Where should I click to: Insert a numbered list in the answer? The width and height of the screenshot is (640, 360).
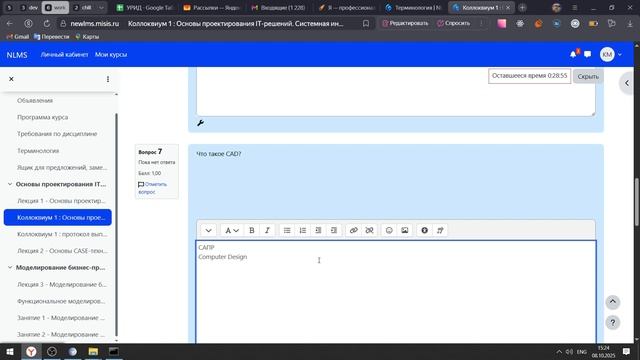pyautogui.click(x=302, y=230)
